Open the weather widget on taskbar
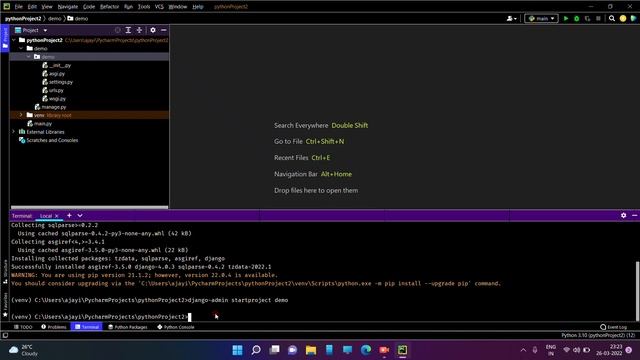 click(x=24, y=350)
